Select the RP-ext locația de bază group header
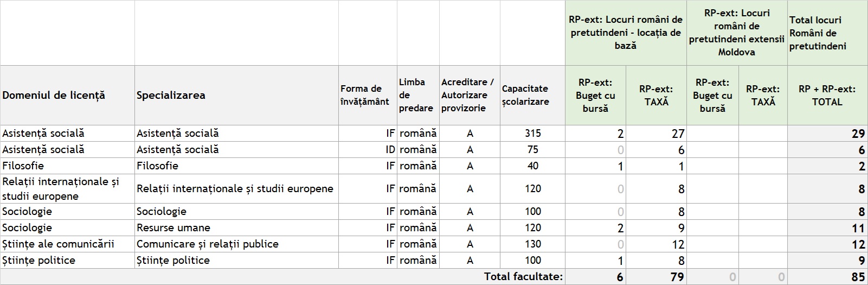 coord(626,33)
